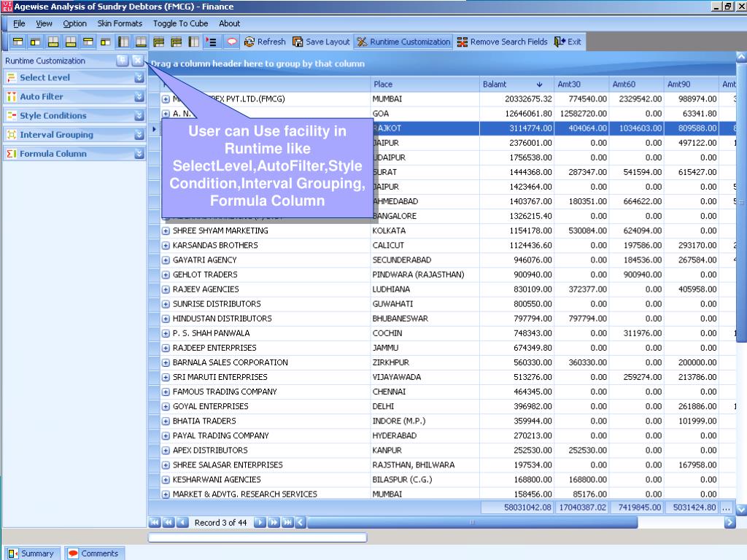Expand the GEHLOT TRADERS row
The width and height of the screenshot is (747, 560).
click(x=166, y=275)
